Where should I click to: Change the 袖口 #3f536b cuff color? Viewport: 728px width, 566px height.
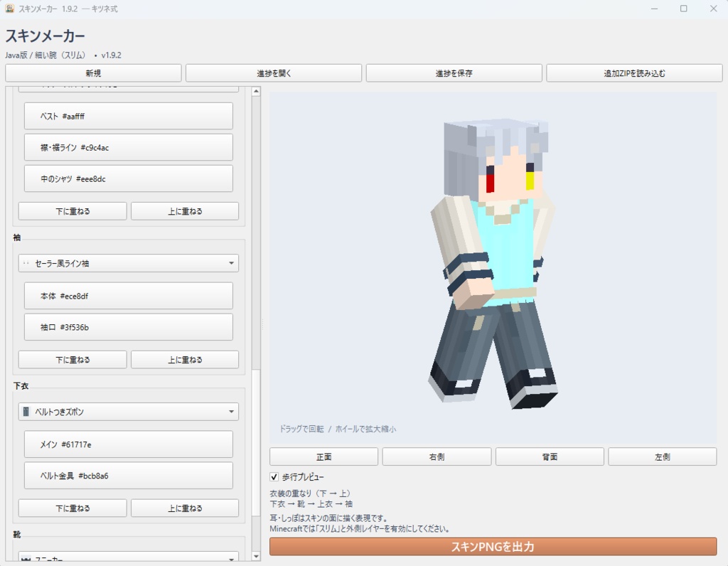pyautogui.click(x=129, y=327)
